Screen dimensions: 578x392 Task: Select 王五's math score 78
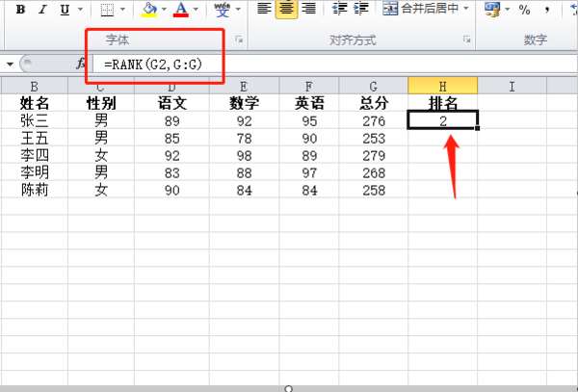pos(244,138)
